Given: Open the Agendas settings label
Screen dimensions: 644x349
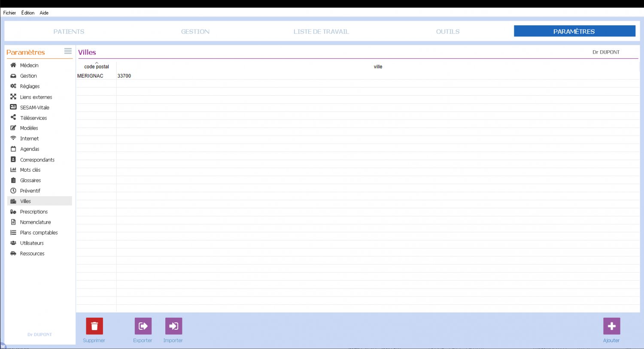Looking at the screenshot, I should tap(30, 149).
